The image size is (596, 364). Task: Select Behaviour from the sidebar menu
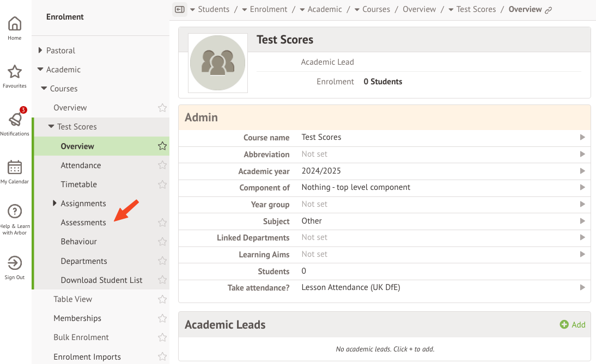coord(79,242)
